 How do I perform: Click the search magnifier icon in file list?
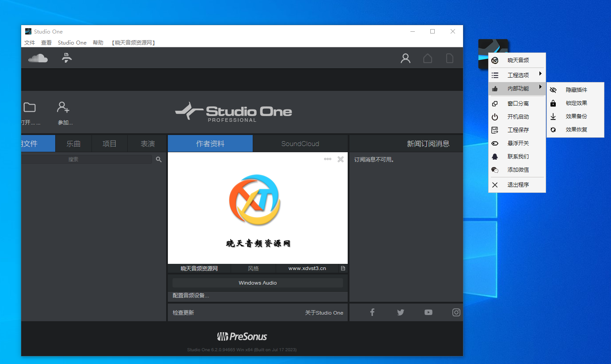(159, 159)
